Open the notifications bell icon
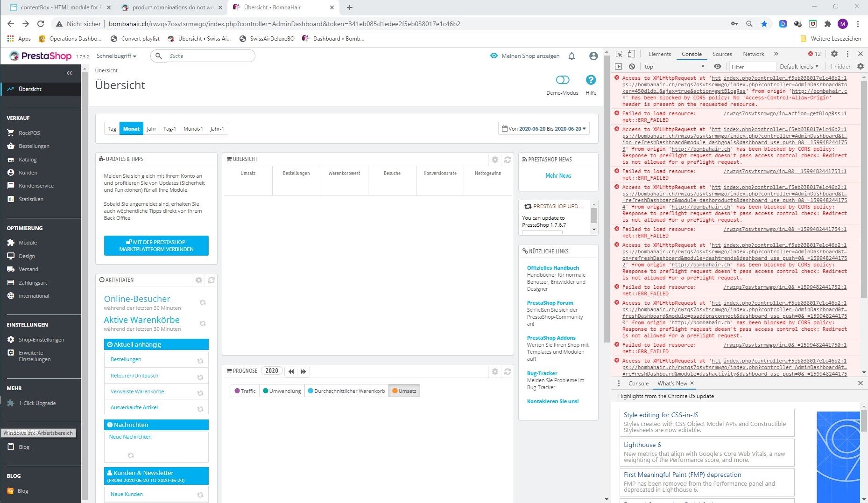 [x=572, y=56]
